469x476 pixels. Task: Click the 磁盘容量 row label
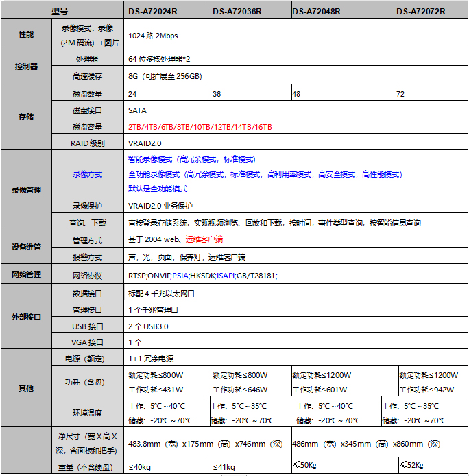tap(88, 127)
